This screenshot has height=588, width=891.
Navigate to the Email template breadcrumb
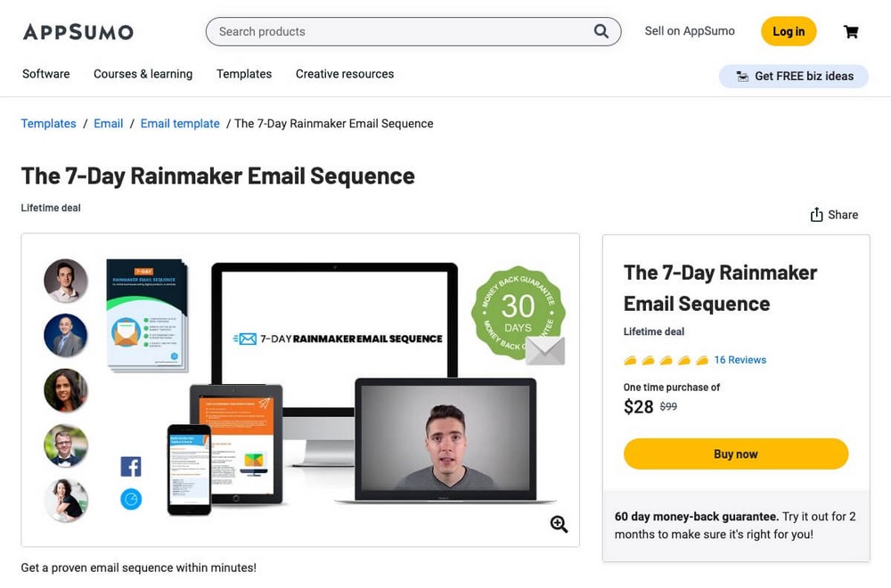tap(179, 123)
